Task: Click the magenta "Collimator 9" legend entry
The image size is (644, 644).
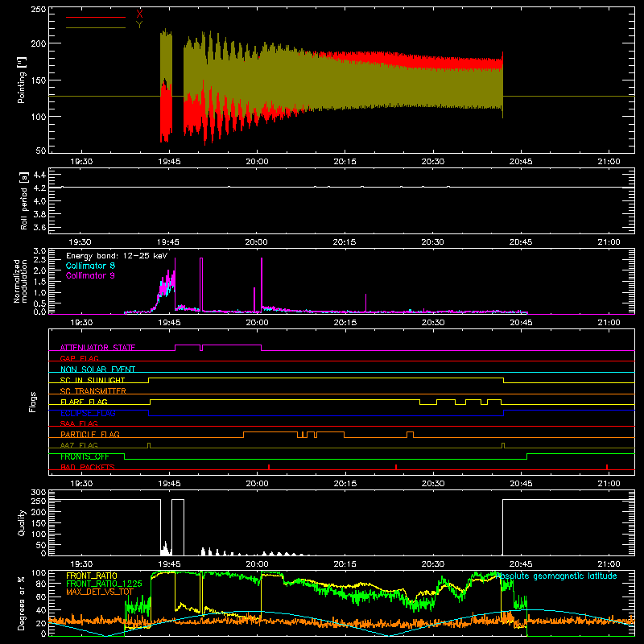Action: (90, 275)
